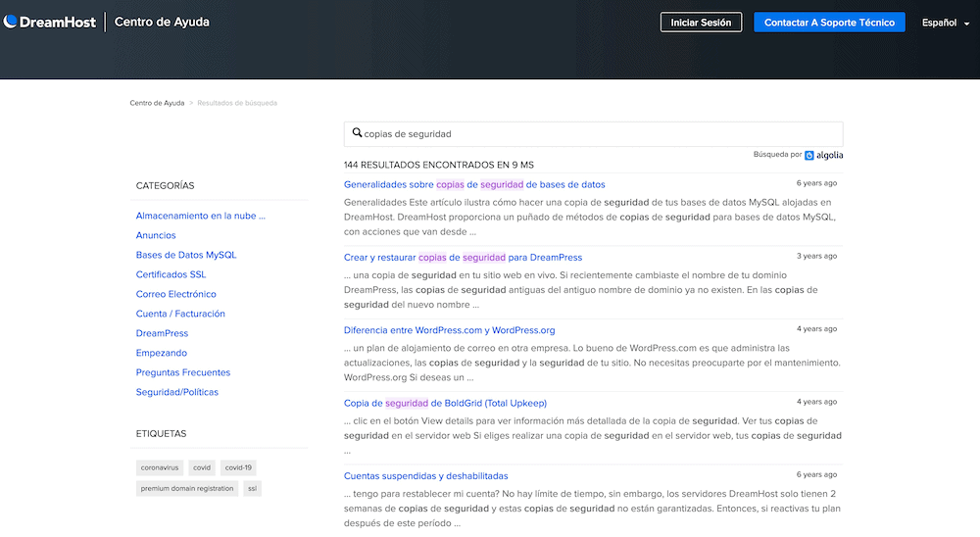Click the 144 RESULTADOS ENCONTRADOS text
This screenshot has height=537, width=980.
pos(439,165)
